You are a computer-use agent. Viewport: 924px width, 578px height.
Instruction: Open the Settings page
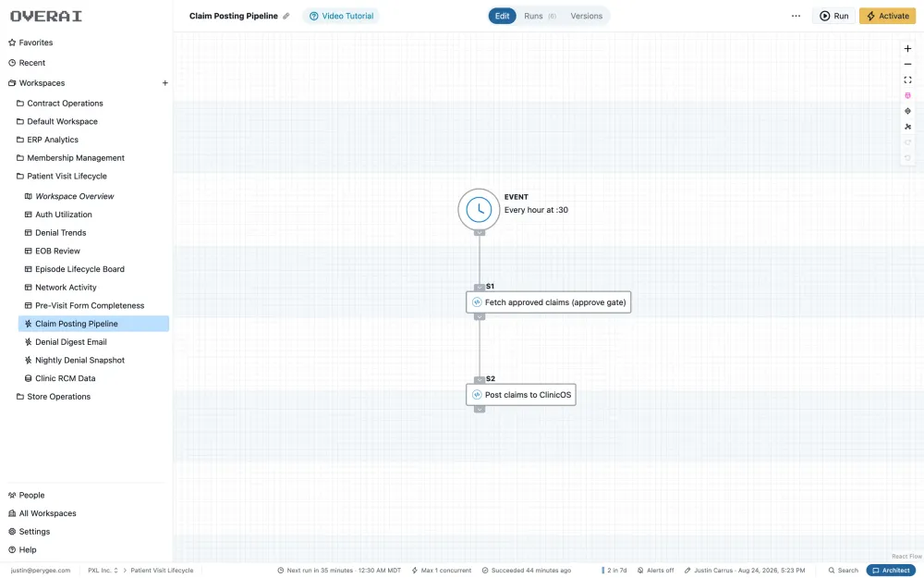click(x=29, y=532)
